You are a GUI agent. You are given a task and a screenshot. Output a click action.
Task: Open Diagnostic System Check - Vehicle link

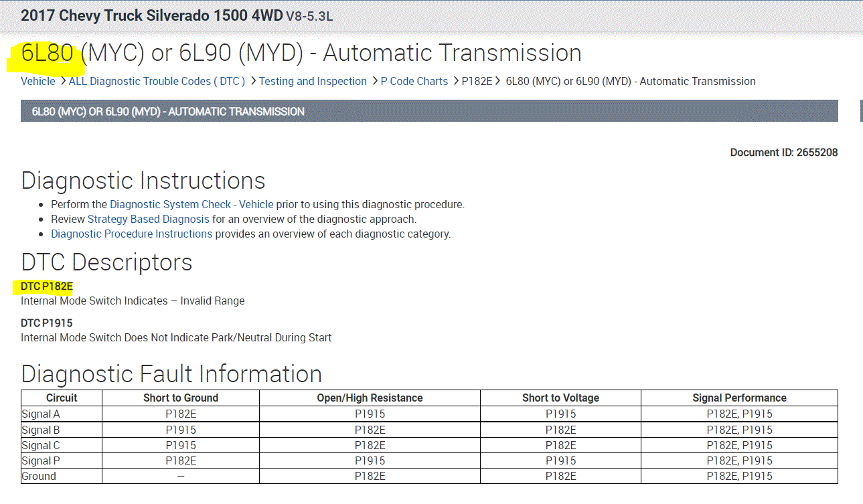(x=191, y=204)
